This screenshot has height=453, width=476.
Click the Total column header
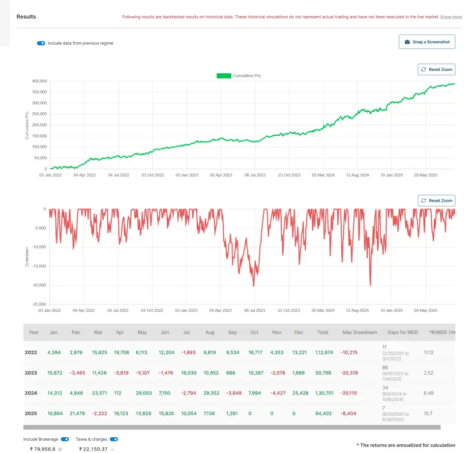coord(323,332)
